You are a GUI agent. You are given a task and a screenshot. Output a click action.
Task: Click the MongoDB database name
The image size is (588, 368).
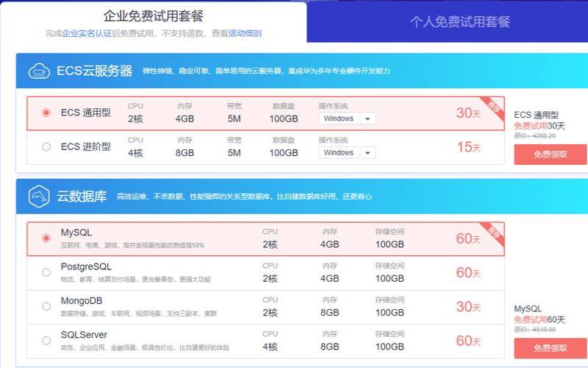tap(82, 301)
